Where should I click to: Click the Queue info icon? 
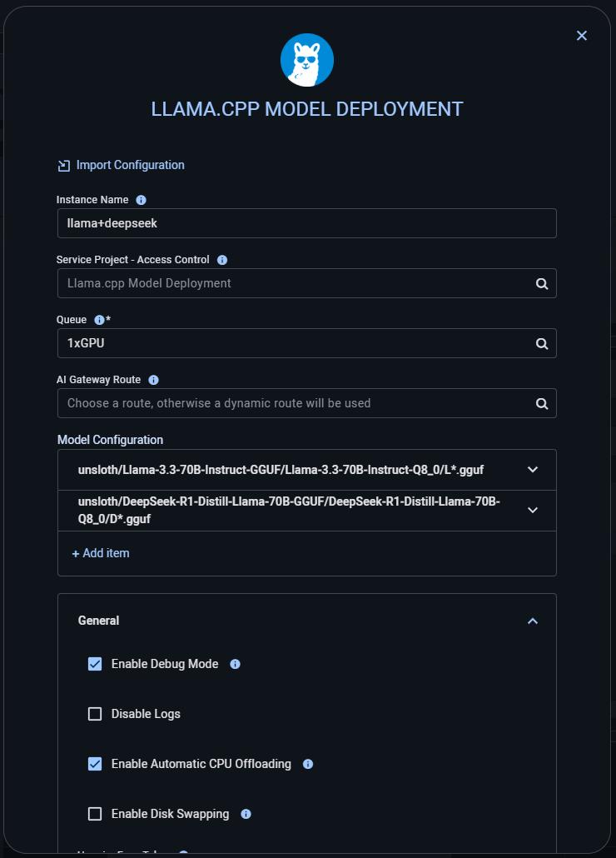point(99,320)
